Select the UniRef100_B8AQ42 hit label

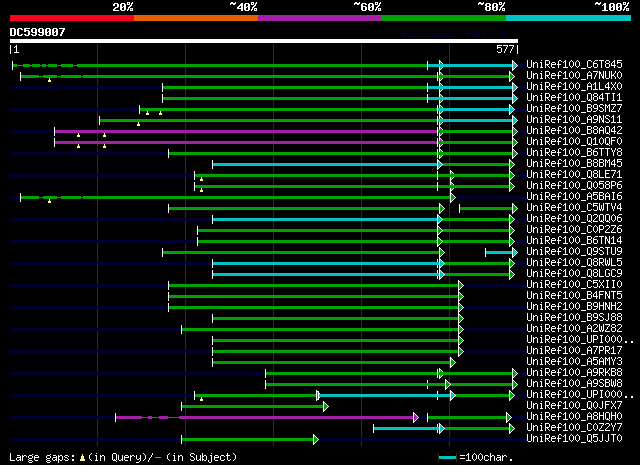pyautogui.click(x=574, y=131)
